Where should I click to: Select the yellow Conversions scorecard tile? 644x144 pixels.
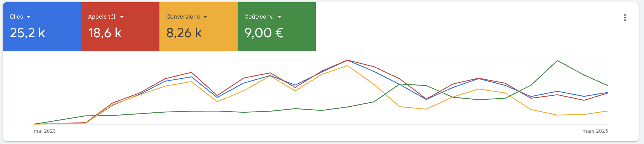coord(199,27)
